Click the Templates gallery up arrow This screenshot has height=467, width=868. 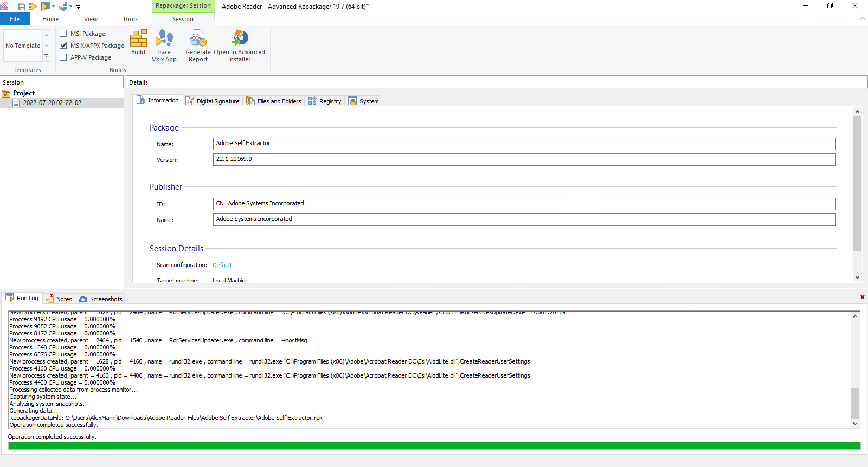pyautogui.click(x=47, y=35)
